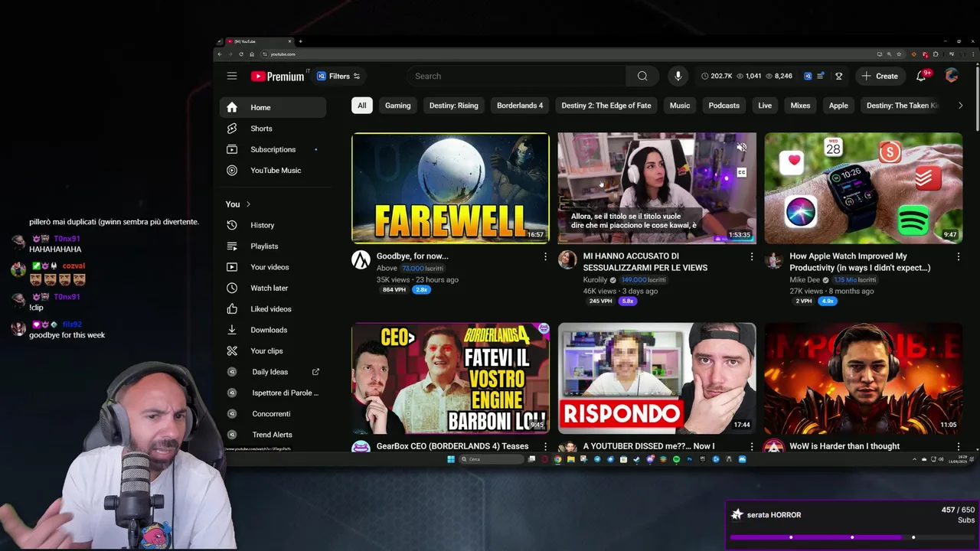980x551 pixels.
Task: Select the Music filter chip
Action: coord(680,106)
